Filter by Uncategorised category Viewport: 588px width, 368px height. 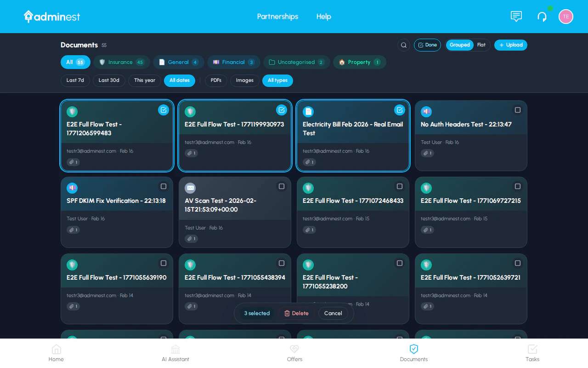[297, 62]
